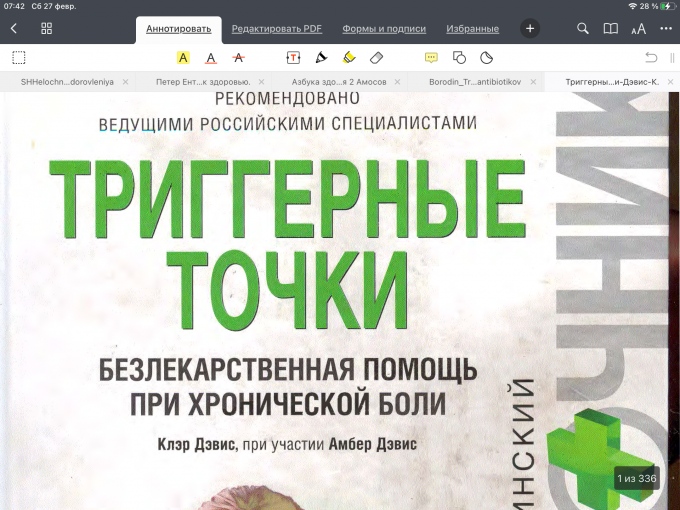680x510 pixels.
Task: Pick the eraser tool
Action: pos(376,58)
